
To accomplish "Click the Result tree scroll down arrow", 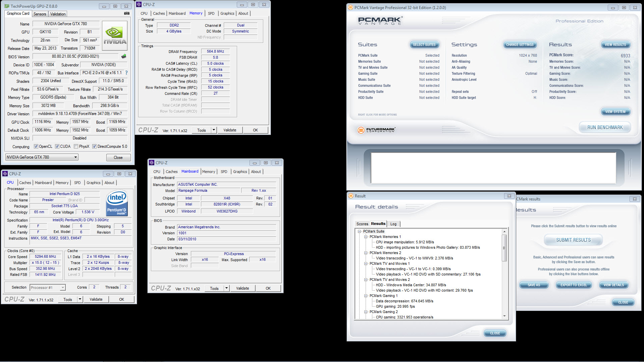I will 504,316.
